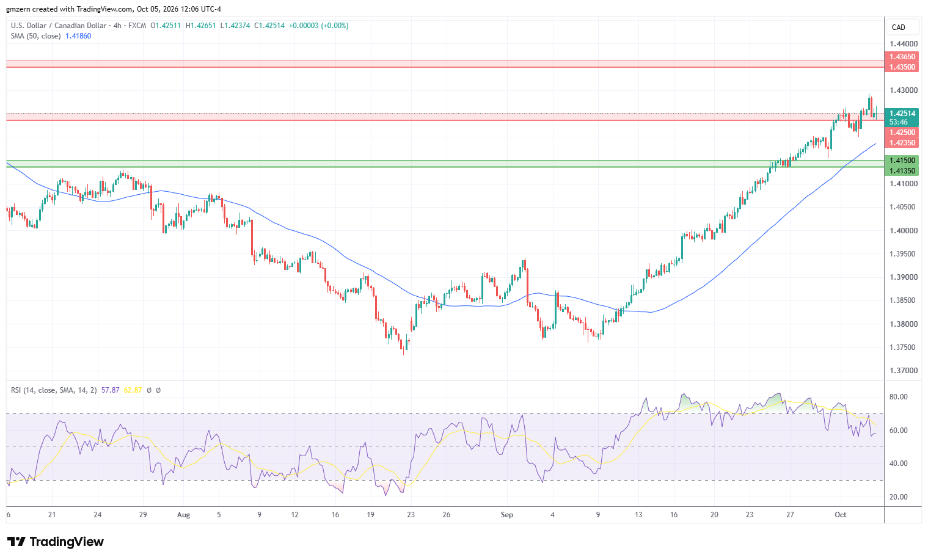Click the 20.00 RSI axis label
The image size is (928, 560).
coord(898,497)
